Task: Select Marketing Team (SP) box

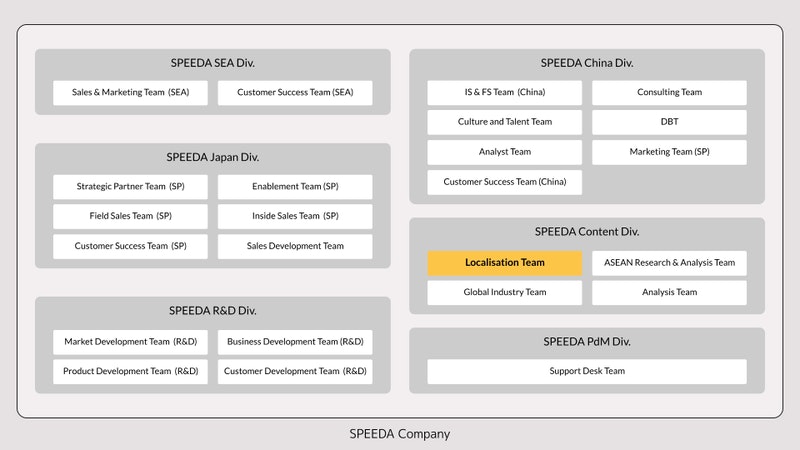Action: pyautogui.click(x=669, y=152)
